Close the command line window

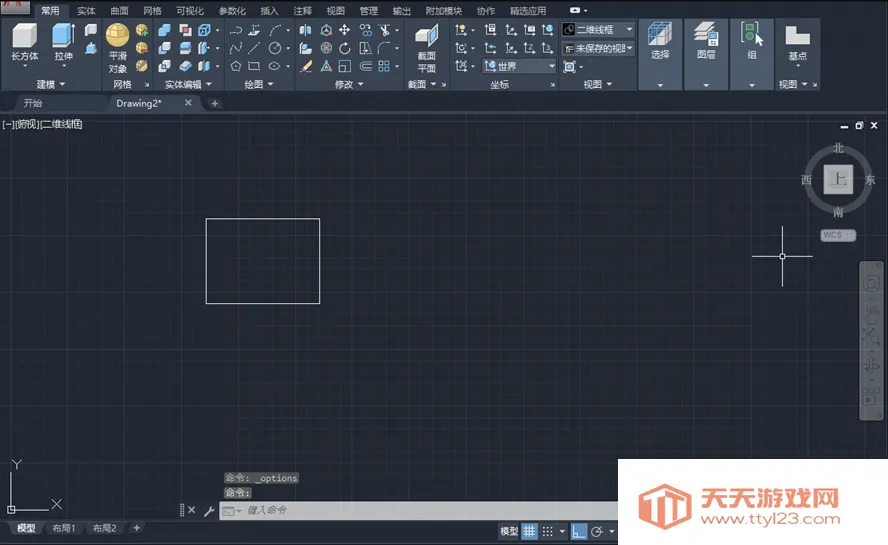191,510
